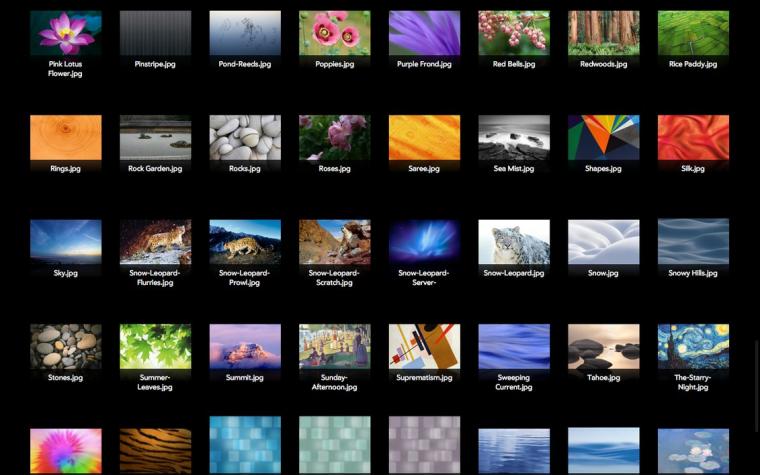The image size is (760, 475).
Task: Choose the Rice Paddy.jpg thumbnail
Action: (693, 33)
